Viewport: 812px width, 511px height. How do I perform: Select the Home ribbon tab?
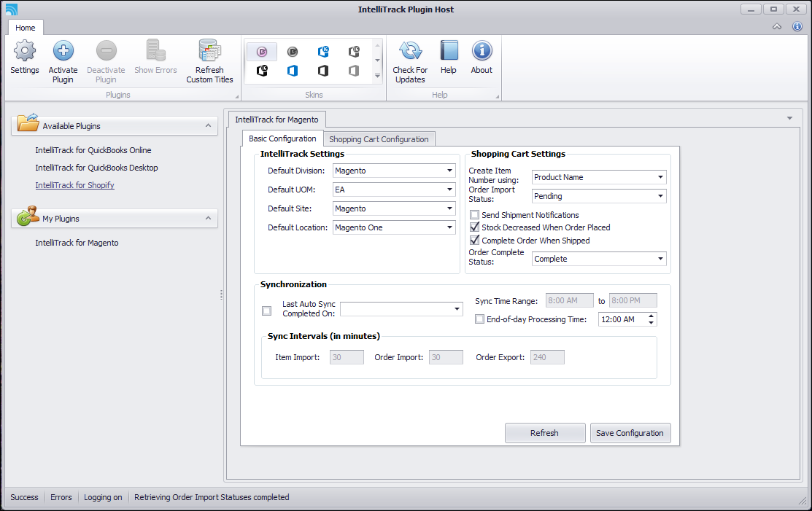[26, 28]
